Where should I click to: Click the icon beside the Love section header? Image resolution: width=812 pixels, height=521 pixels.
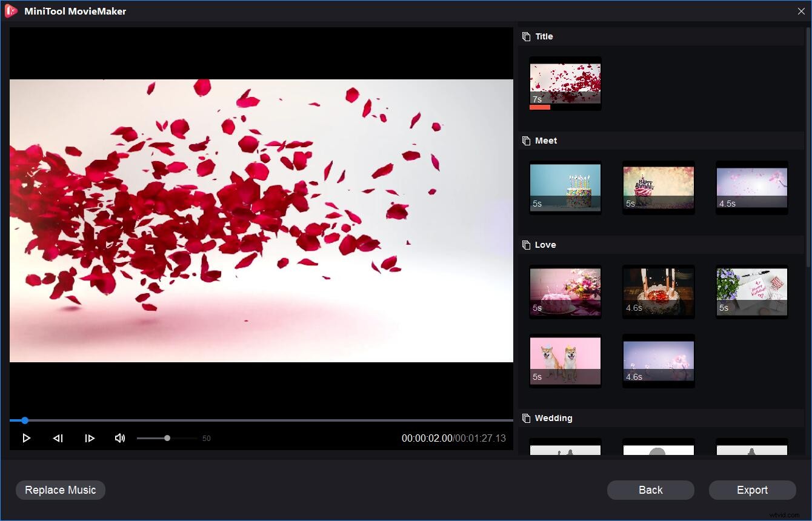point(525,245)
